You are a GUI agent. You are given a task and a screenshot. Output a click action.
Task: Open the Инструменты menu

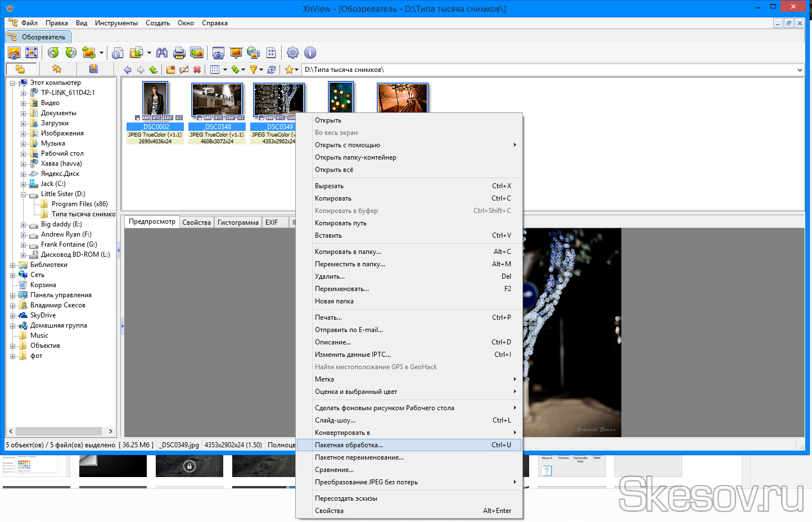pos(116,23)
